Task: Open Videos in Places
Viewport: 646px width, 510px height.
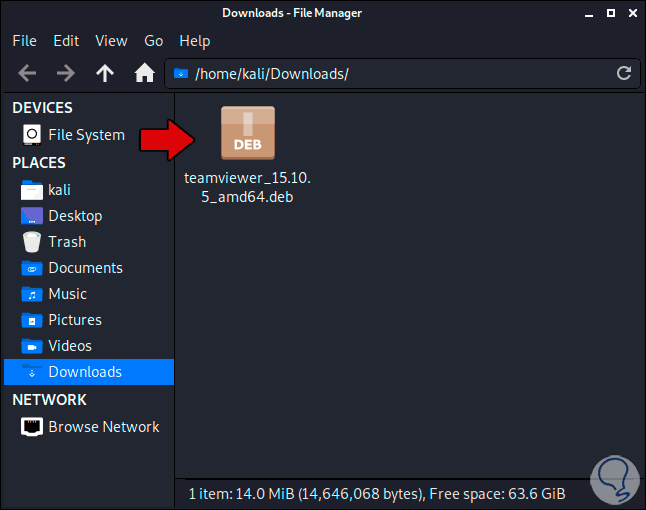Action: [89, 346]
